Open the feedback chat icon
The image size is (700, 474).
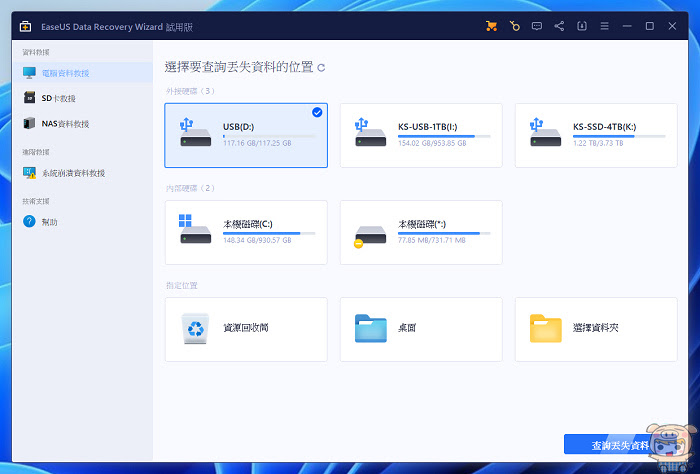coord(537,26)
